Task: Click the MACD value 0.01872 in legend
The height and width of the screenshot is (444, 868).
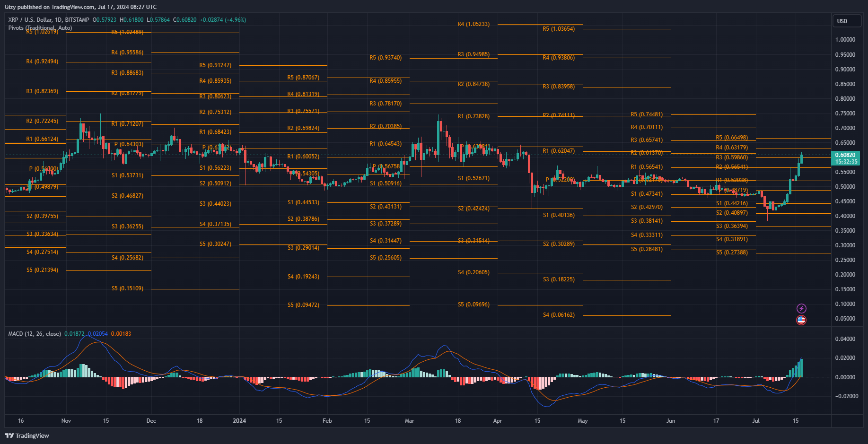Action: (x=74, y=334)
